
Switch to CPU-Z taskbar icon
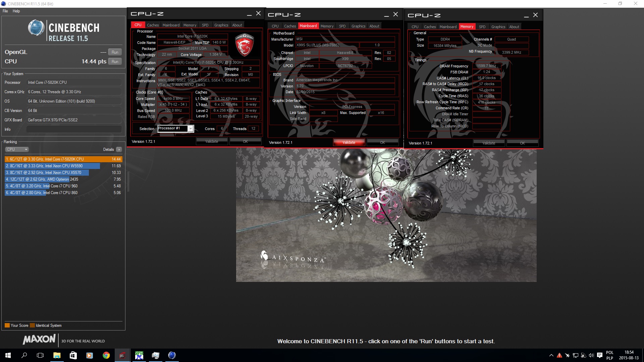(122, 355)
